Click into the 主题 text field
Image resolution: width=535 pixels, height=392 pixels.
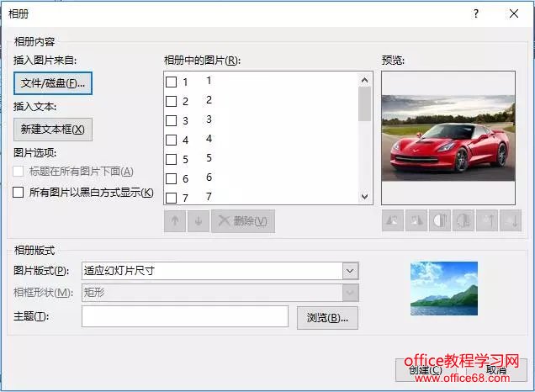pos(185,316)
